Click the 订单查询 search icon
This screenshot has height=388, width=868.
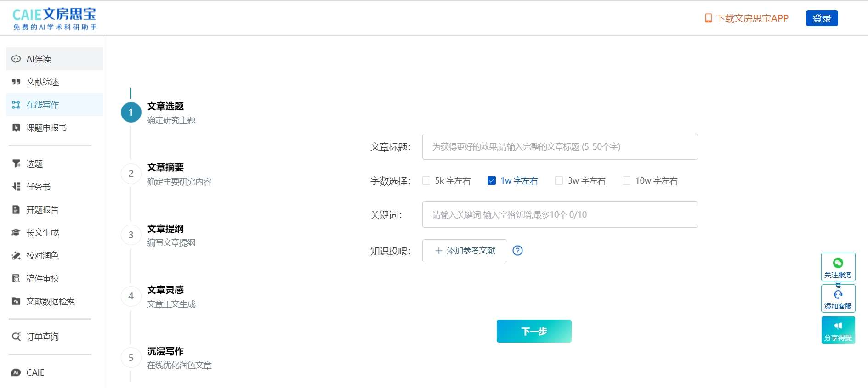tap(16, 337)
